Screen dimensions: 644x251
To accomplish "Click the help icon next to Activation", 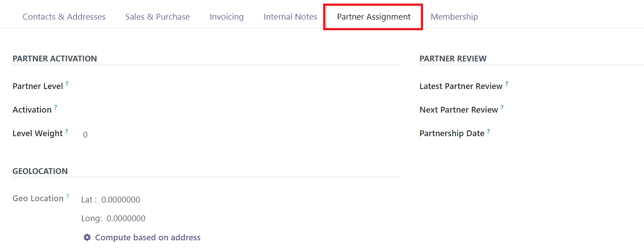I will tap(56, 107).
